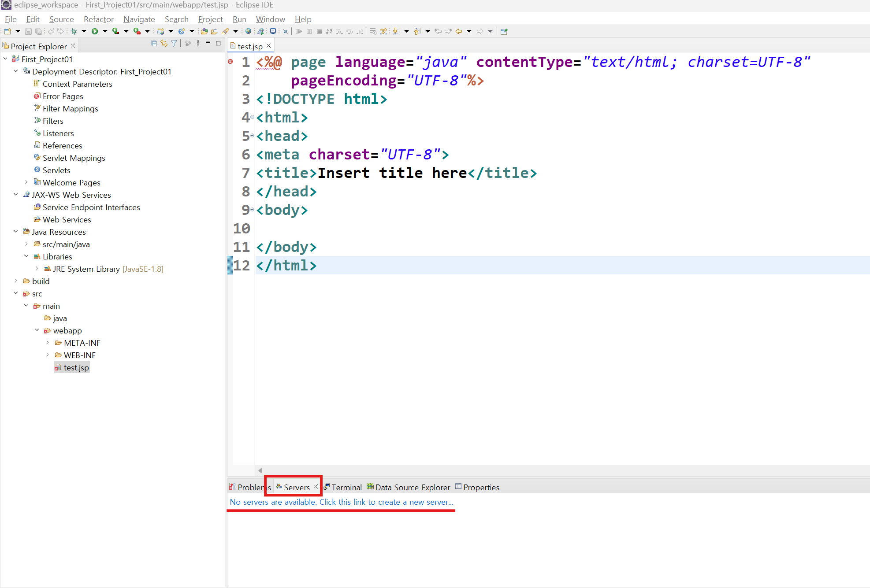Open the Run button dropdown arrow
The image size is (870, 588).
[x=105, y=31]
